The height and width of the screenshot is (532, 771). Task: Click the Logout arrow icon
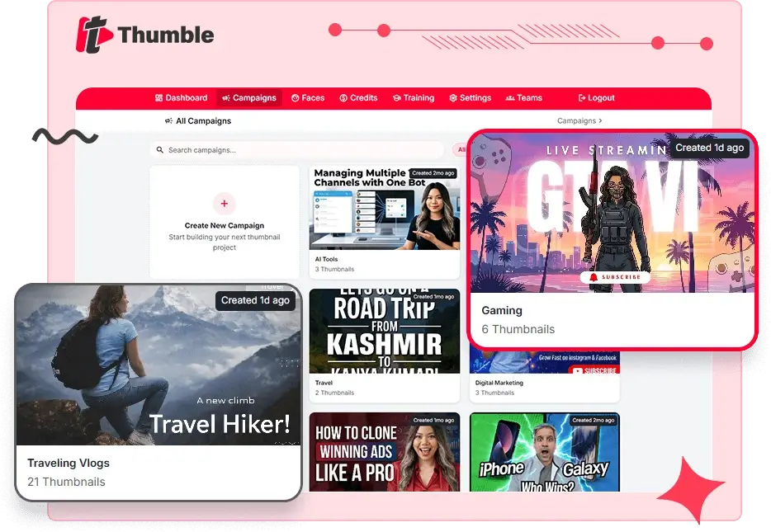(582, 98)
